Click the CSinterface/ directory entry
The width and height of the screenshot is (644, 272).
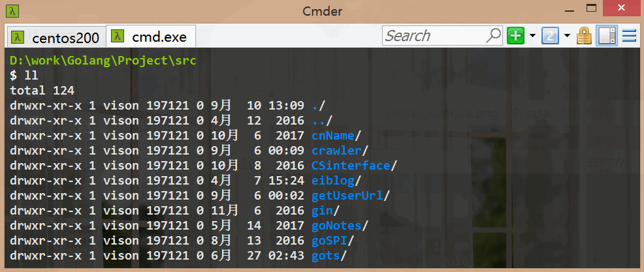pyautogui.click(x=355, y=165)
